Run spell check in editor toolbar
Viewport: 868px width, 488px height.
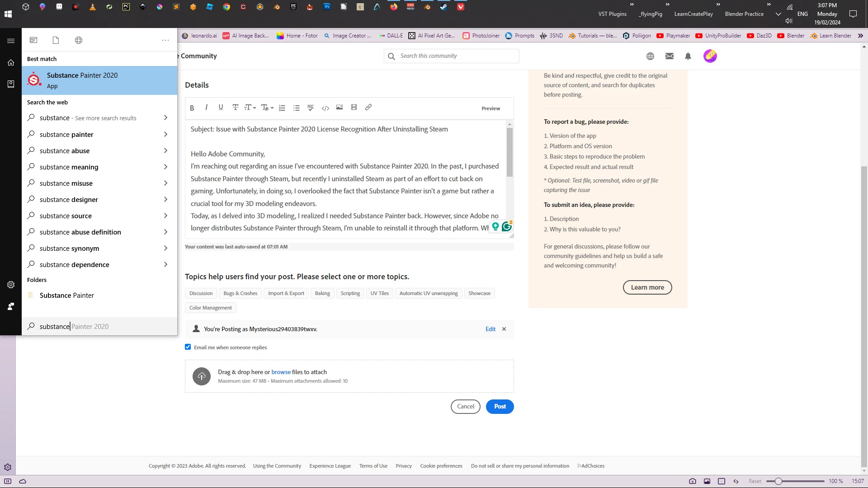point(311,108)
